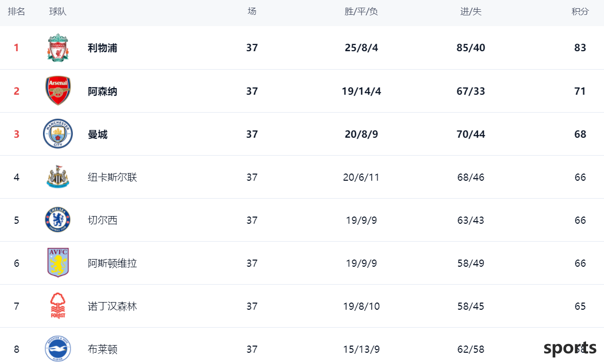Click the 切尔西 team name
604x364 pixels.
(x=102, y=221)
